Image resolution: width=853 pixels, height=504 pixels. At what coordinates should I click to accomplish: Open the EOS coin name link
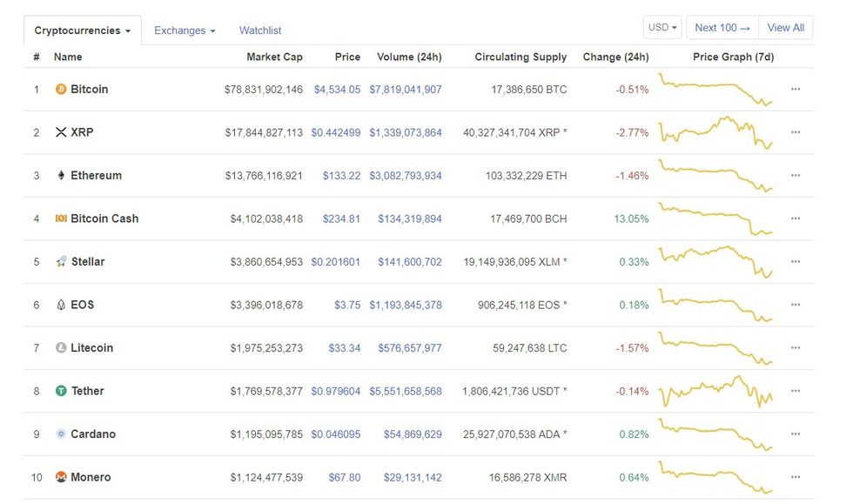(83, 306)
